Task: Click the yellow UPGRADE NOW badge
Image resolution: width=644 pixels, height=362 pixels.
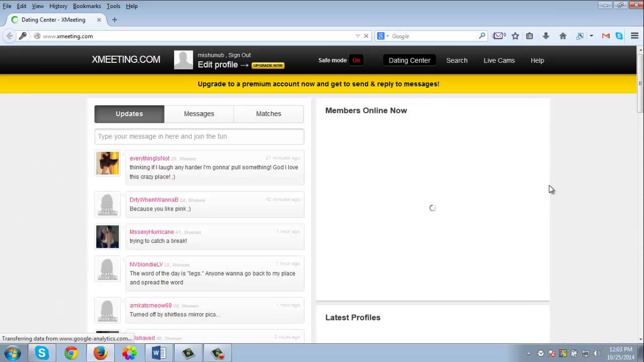Action: point(268,65)
